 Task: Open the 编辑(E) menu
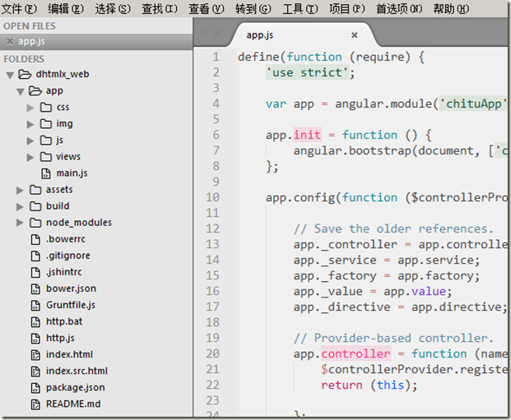(x=66, y=9)
